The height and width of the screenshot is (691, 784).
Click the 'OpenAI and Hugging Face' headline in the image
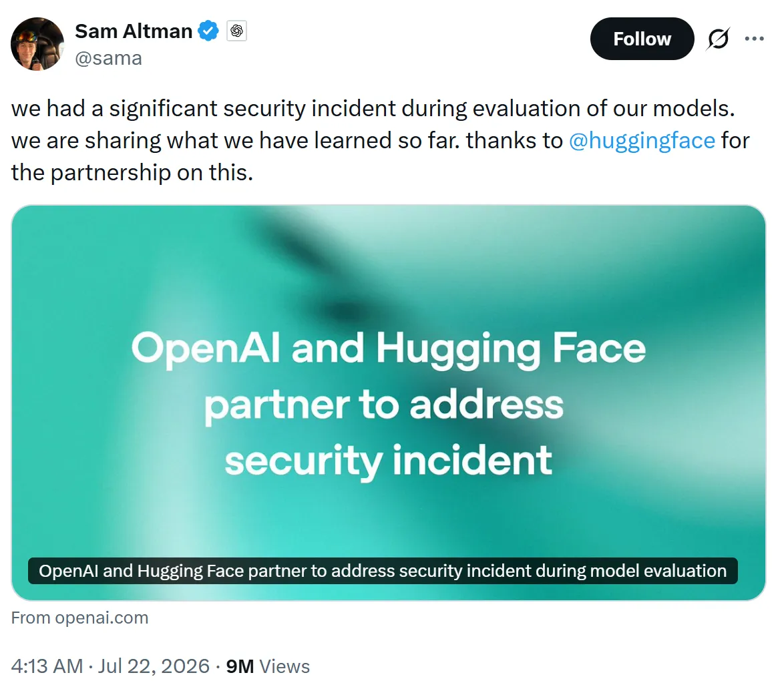click(389, 349)
